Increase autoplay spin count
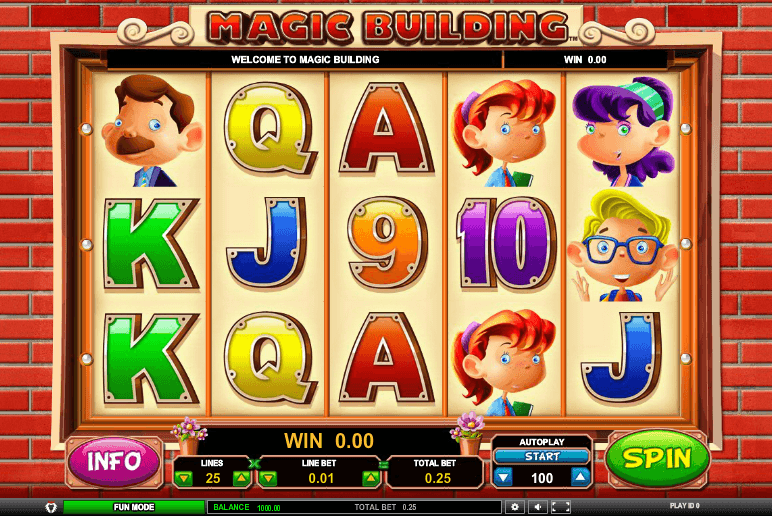 click(x=580, y=477)
